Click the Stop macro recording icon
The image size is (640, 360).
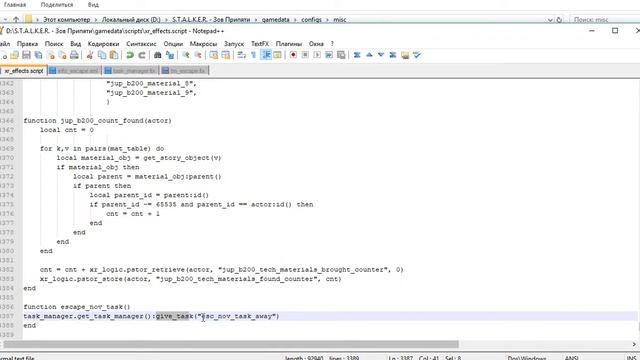tap(305, 55)
